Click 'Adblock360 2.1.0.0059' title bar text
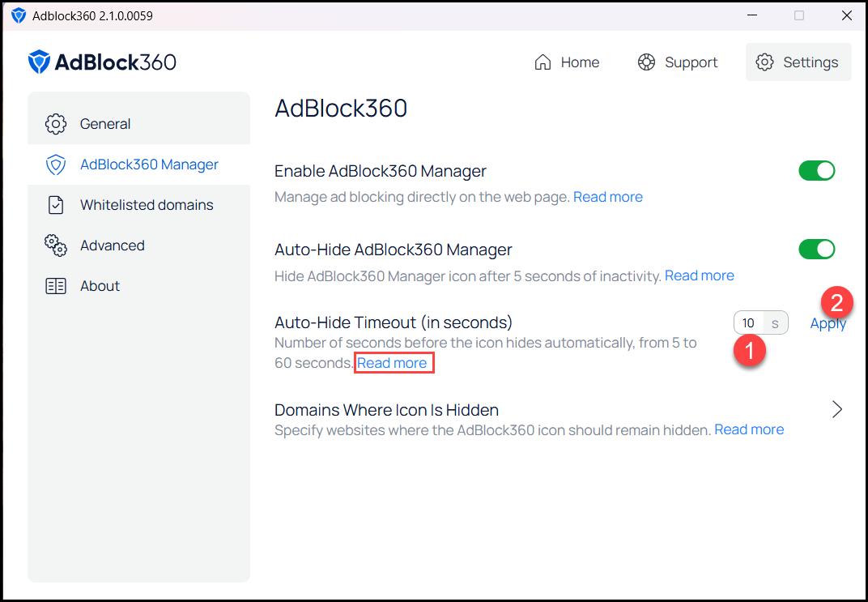This screenshot has height=602, width=868. (92, 16)
